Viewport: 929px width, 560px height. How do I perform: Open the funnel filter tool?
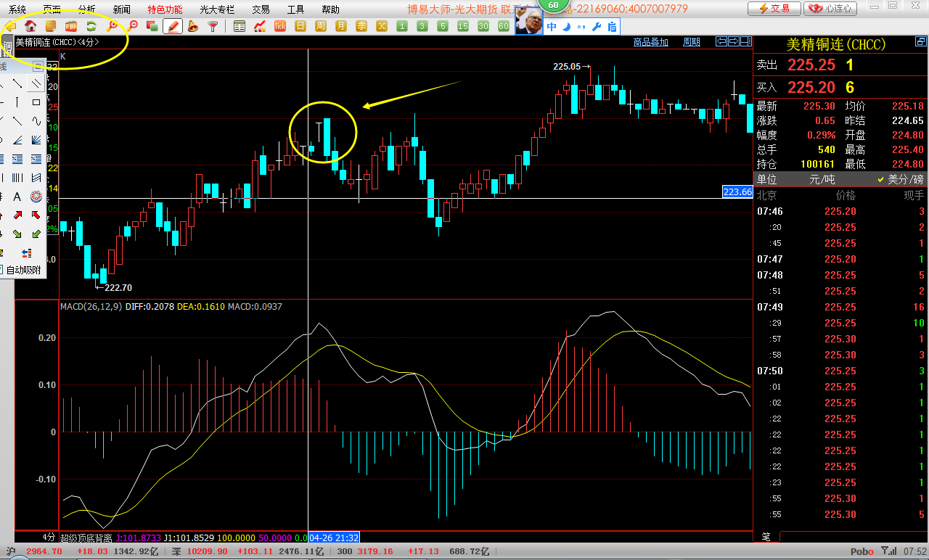click(x=213, y=26)
